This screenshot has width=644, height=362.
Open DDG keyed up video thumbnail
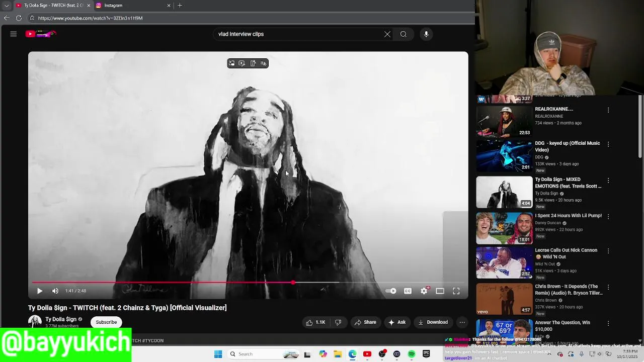[504, 155]
